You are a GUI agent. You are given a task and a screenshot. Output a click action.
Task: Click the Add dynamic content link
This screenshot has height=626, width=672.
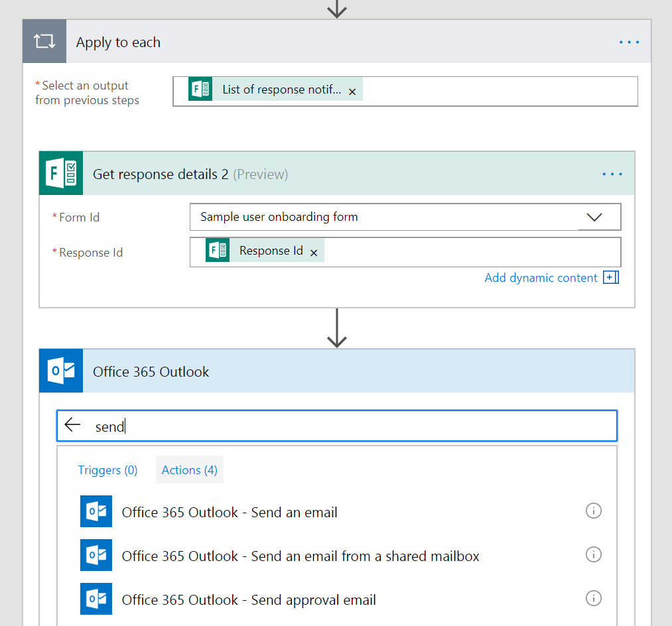tap(541, 278)
